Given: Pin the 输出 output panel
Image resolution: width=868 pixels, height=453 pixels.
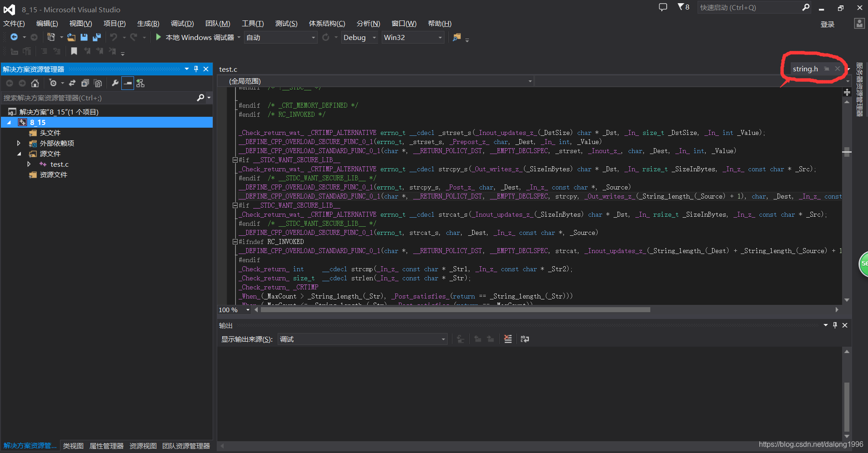Looking at the screenshot, I should coord(835,325).
